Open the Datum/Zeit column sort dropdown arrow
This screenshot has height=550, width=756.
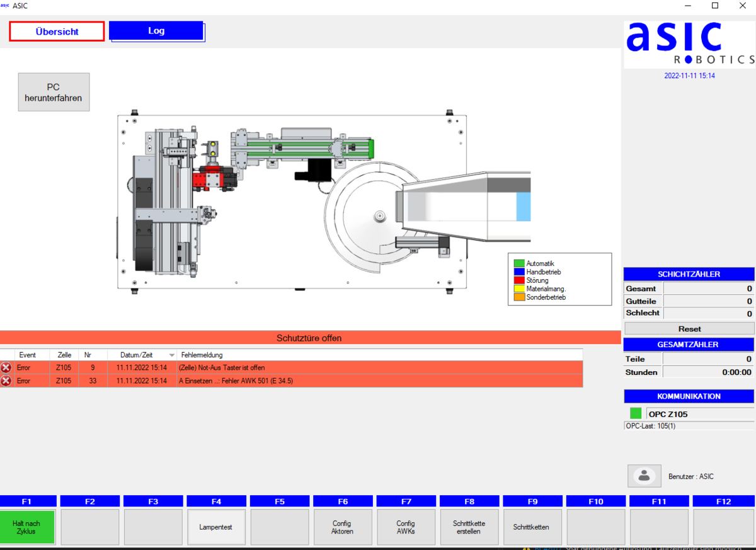(172, 355)
